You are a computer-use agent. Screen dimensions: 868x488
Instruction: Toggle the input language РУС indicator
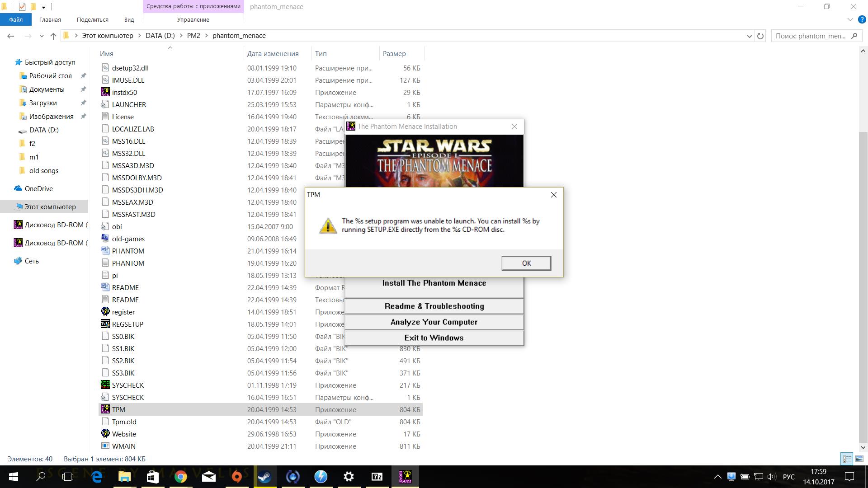(x=788, y=477)
